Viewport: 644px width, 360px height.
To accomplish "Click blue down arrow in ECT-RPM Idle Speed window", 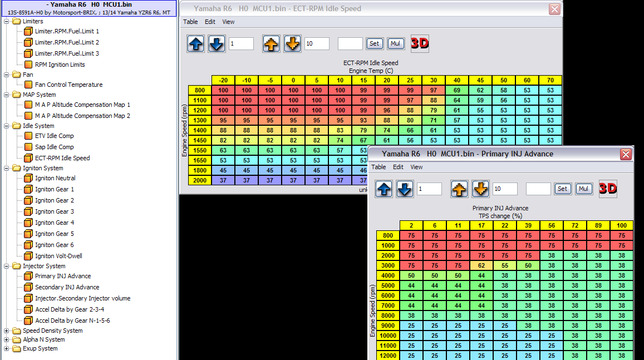I will (217, 43).
